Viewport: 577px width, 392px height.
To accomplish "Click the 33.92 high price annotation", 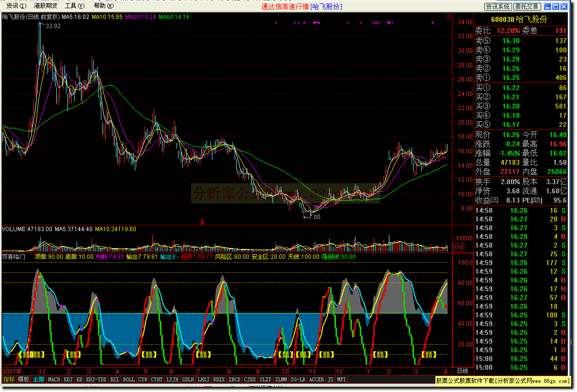I will (x=53, y=26).
